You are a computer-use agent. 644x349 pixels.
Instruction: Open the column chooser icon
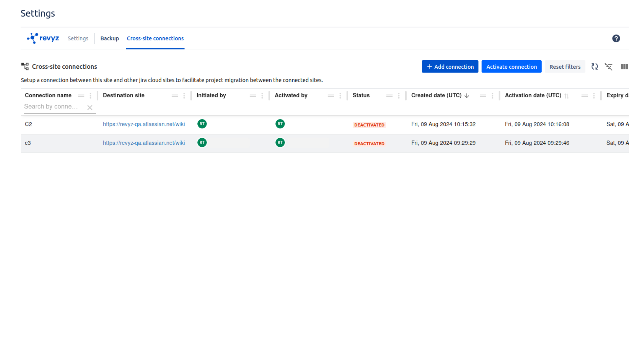click(624, 67)
